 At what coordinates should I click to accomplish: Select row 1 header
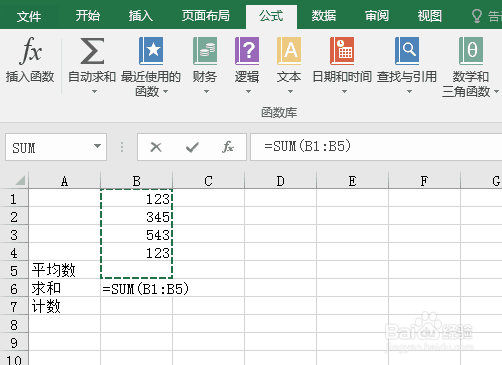point(14,199)
